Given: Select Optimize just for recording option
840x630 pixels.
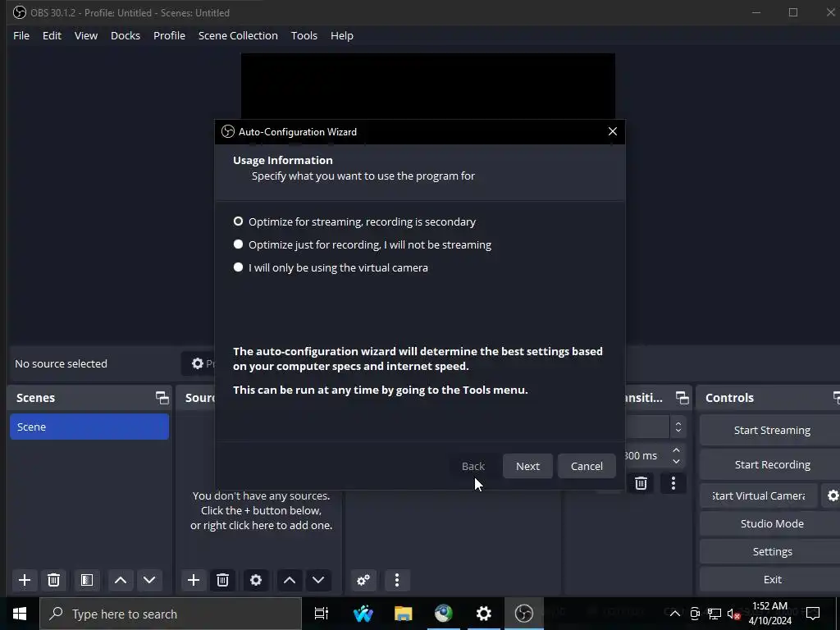Looking at the screenshot, I should click(x=362, y=244).
